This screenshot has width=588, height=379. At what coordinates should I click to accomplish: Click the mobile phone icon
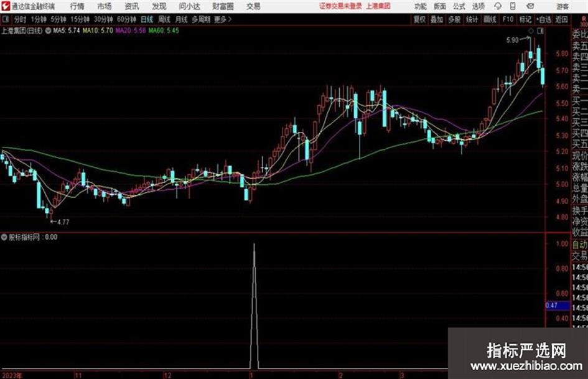(x=513, y=6)
